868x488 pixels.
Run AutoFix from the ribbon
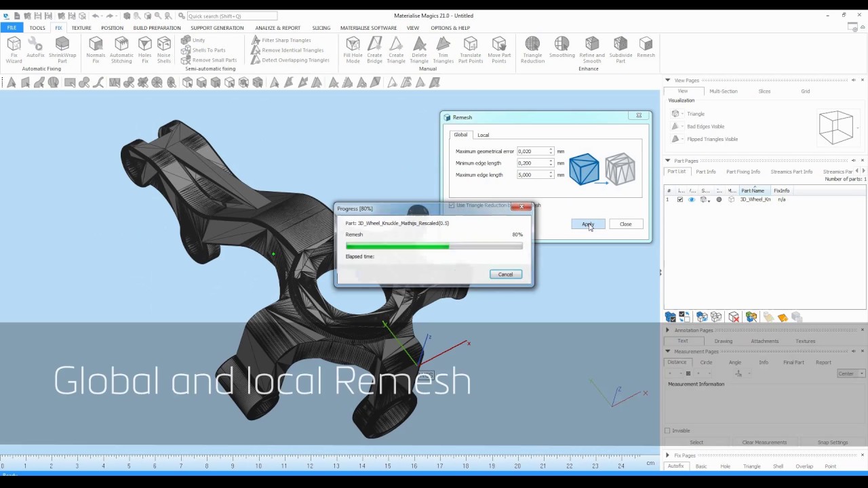pos(35,47)
